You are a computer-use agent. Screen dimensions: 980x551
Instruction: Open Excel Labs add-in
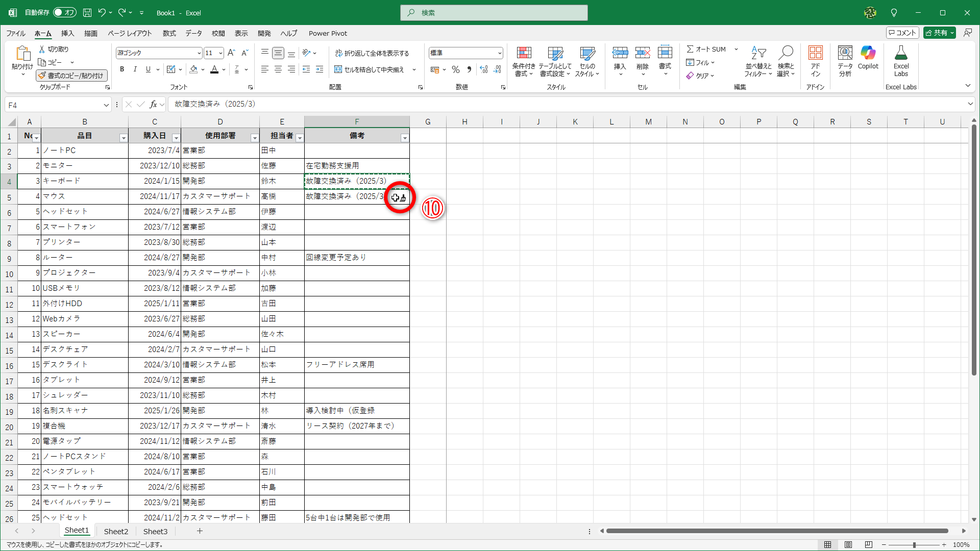click(901, 61)
